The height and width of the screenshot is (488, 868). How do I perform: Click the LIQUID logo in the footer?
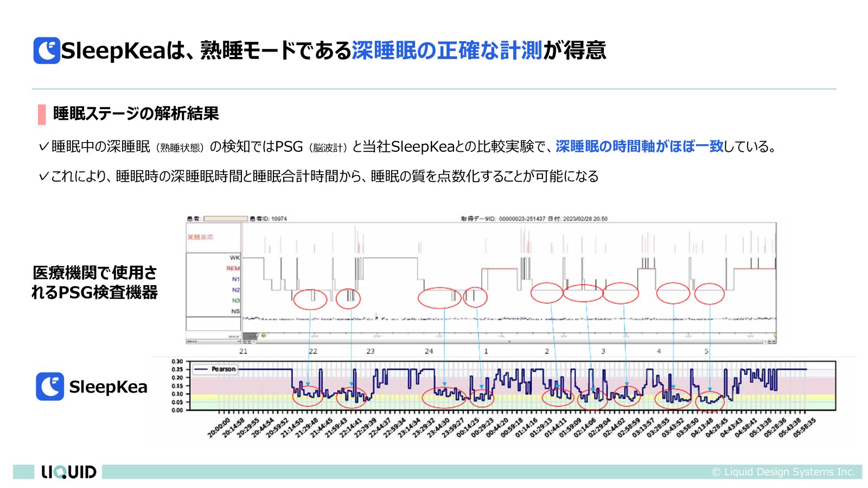click(x=68, y=472)
